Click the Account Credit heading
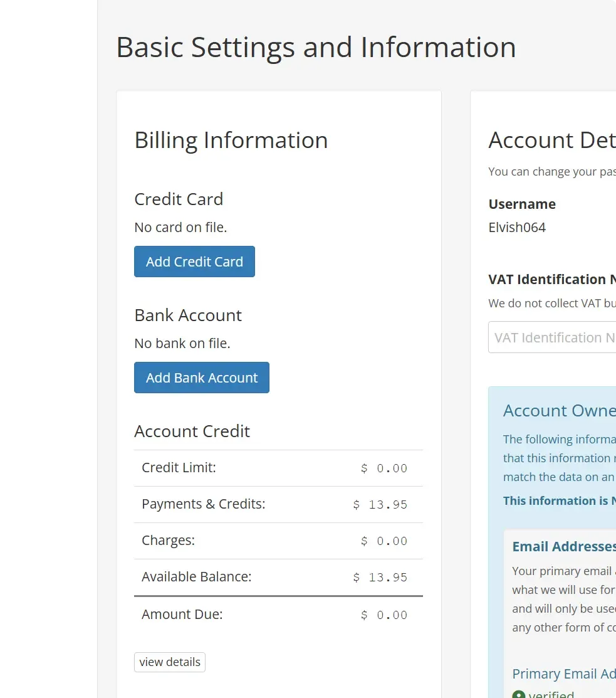 click(192, 431)
